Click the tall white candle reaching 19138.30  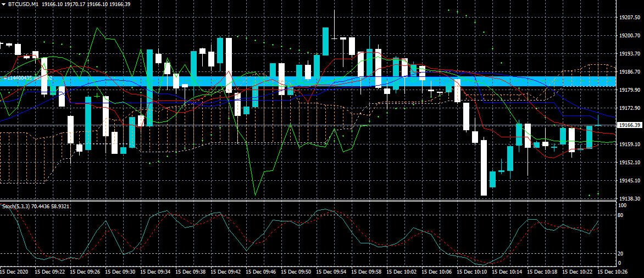(x=484, y=168)
